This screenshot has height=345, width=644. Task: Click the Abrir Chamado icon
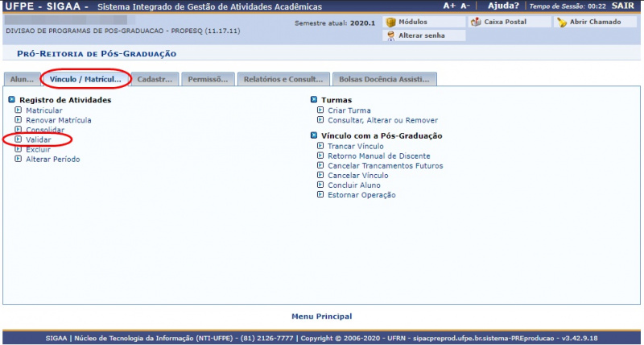[563, 23]
